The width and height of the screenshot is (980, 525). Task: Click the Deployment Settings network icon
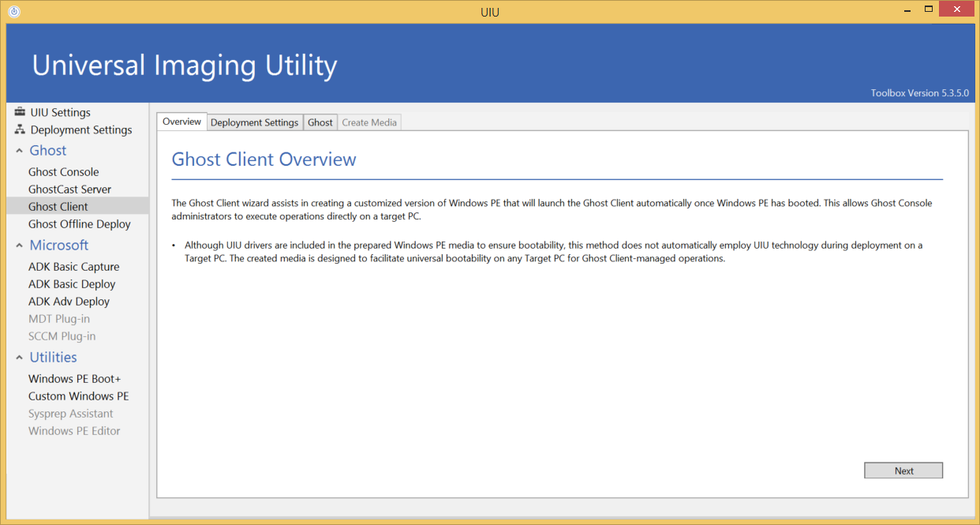[x=20, y=129]
